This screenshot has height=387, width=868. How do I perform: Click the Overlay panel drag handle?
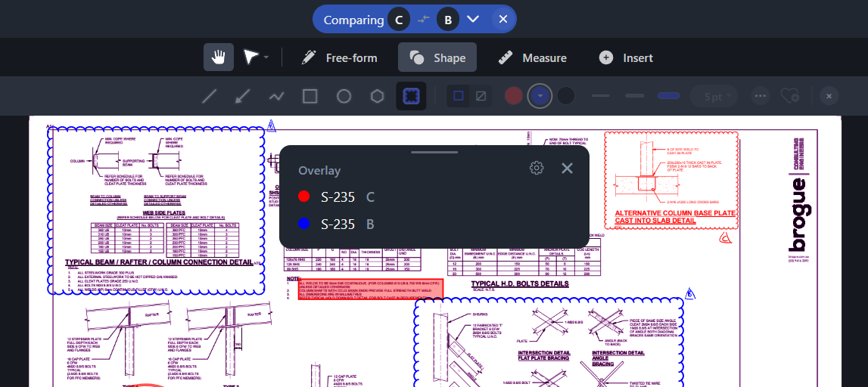(434, 151)
